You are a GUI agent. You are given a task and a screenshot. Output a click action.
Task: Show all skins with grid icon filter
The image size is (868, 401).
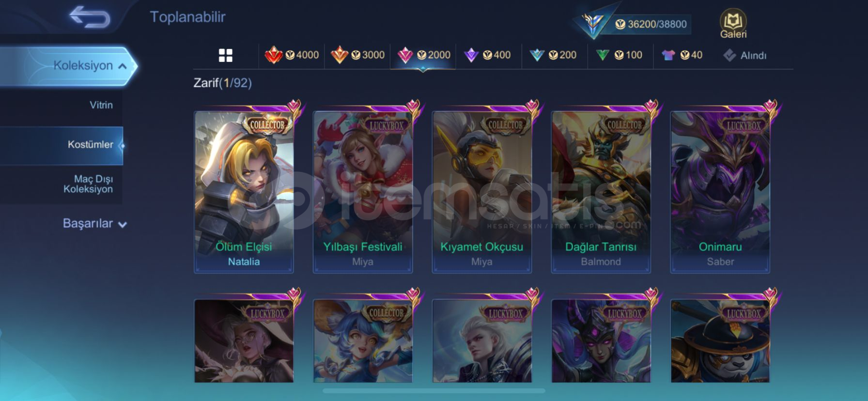pyautogui.click(x=226, y=55)
